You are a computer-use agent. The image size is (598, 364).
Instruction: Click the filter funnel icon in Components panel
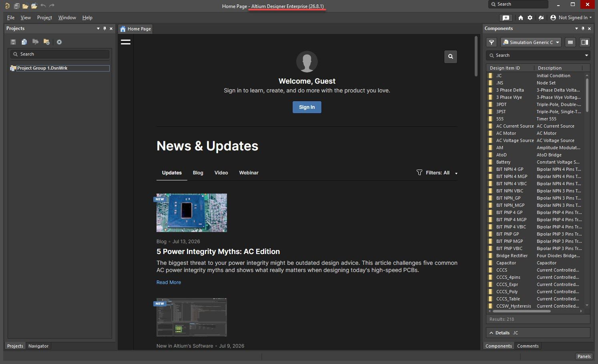492,42
